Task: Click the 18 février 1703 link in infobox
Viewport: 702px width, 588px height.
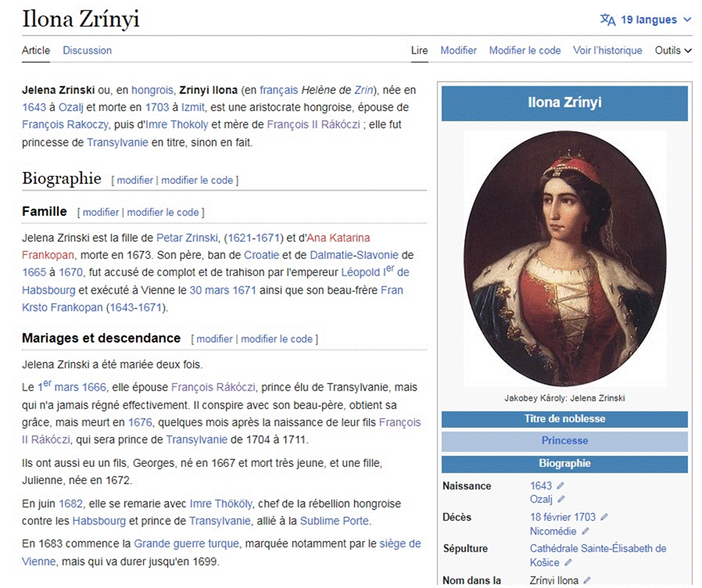Action: point(563,517)
